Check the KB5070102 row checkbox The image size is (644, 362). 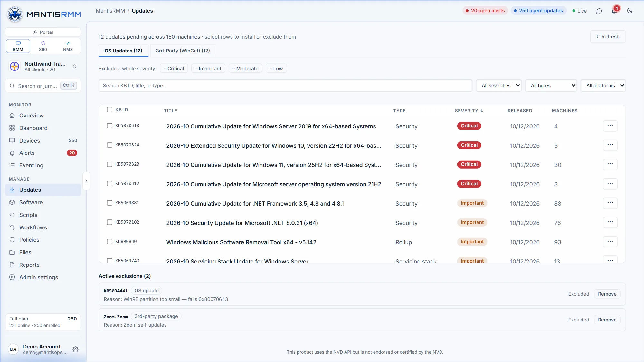click(109, 222)
